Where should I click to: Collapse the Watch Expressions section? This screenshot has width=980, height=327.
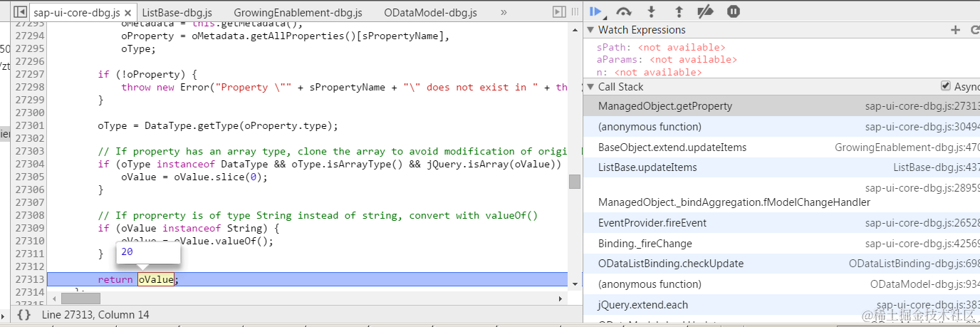tap(590, 30)
